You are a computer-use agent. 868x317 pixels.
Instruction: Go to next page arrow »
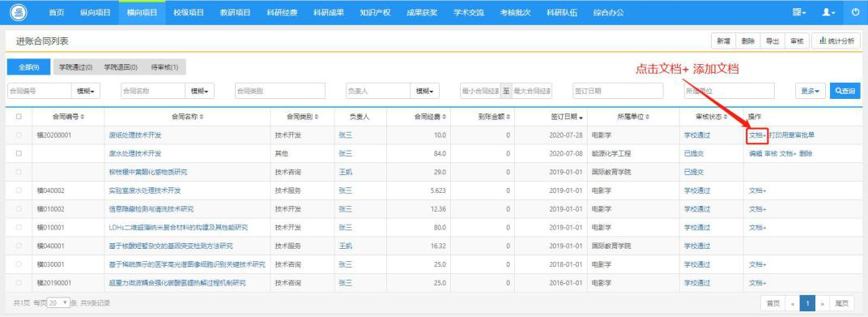[x=822, y=303]
